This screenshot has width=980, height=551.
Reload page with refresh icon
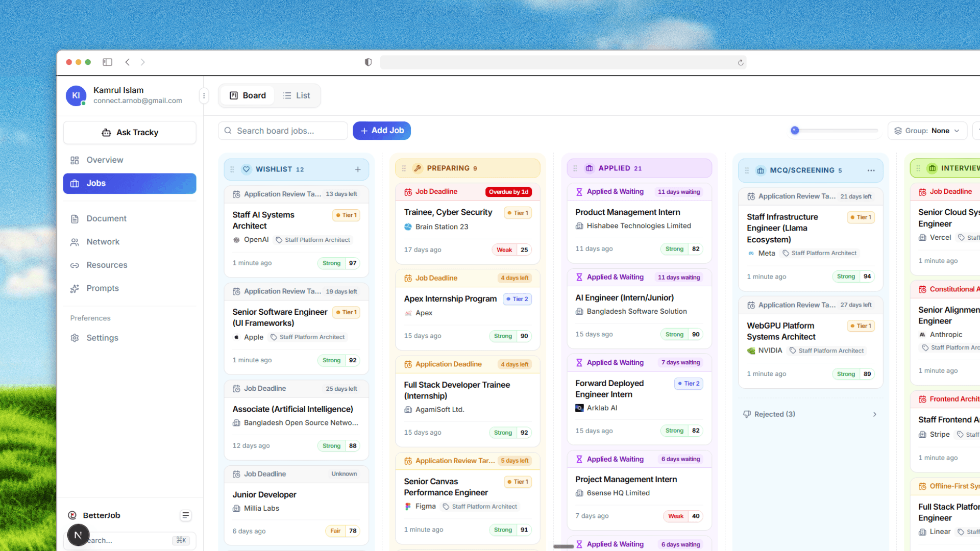[741, 63]
